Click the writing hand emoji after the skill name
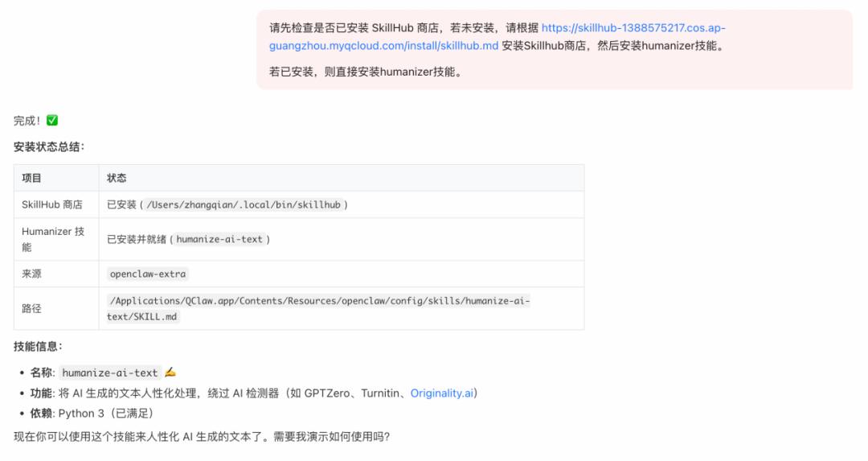868x461 pixels. click(x=170, y=373)
